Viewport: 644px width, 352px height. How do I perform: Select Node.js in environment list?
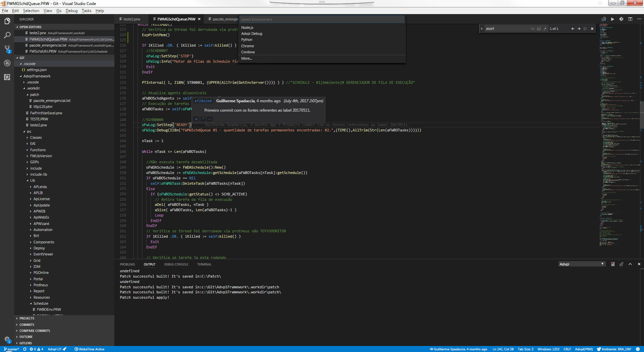point(322,27)
